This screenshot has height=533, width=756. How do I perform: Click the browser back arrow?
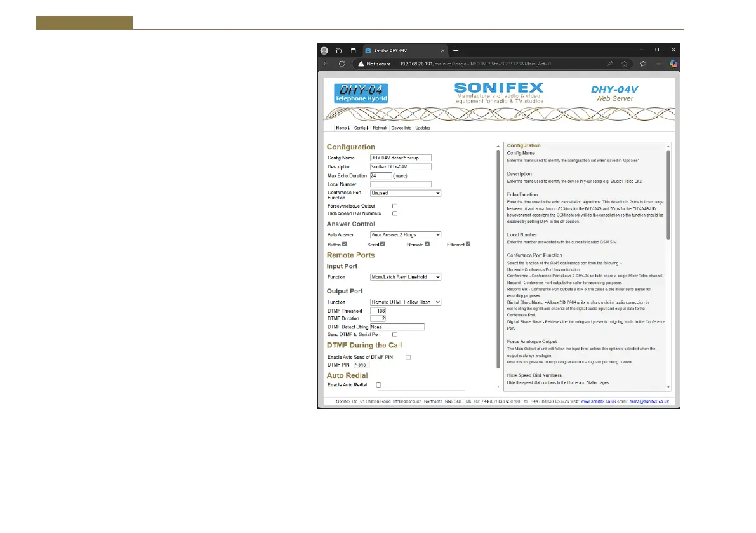[326, 64]
